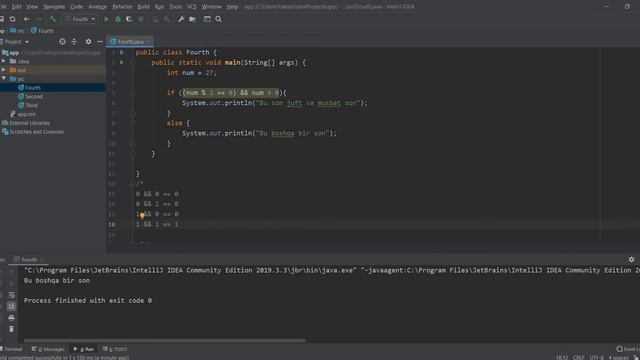
Task: Click the Synchronize refresh icon
Action: pyautogui.click(x=13, y=19)
